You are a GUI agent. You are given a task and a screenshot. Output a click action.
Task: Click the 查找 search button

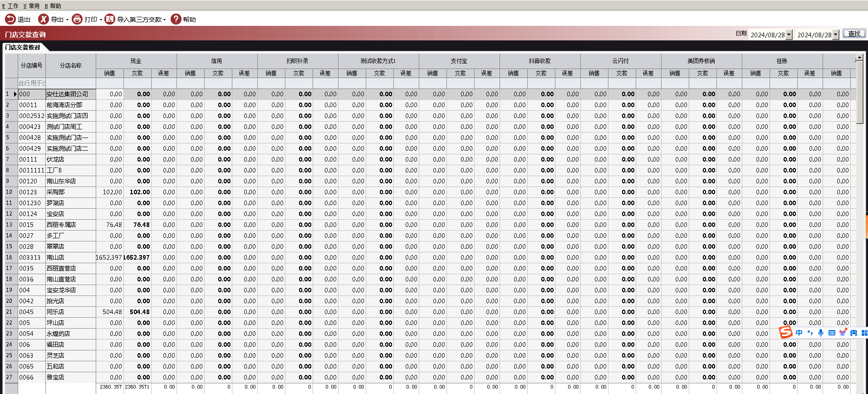tap(854, 34)
